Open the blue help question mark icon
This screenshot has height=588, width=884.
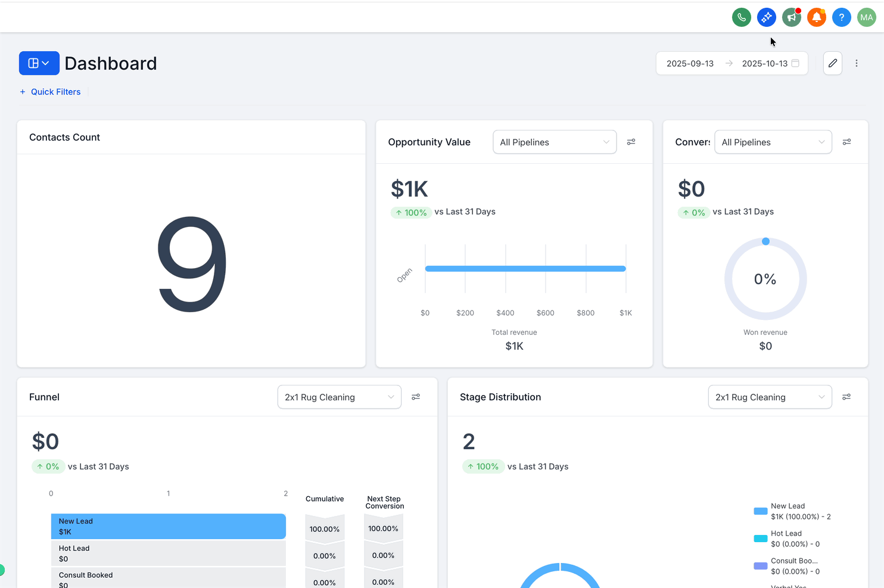842,17
